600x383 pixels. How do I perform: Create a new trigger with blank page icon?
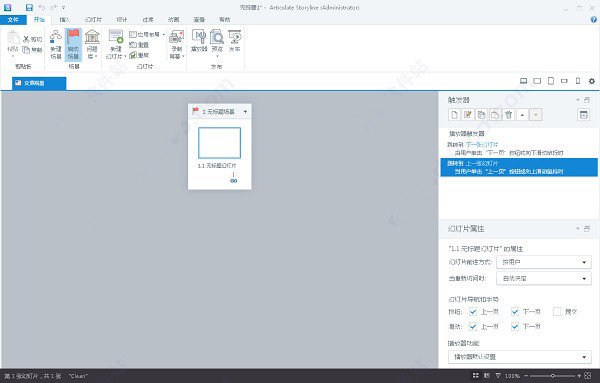pyautogui.click(x=454, y=115)
